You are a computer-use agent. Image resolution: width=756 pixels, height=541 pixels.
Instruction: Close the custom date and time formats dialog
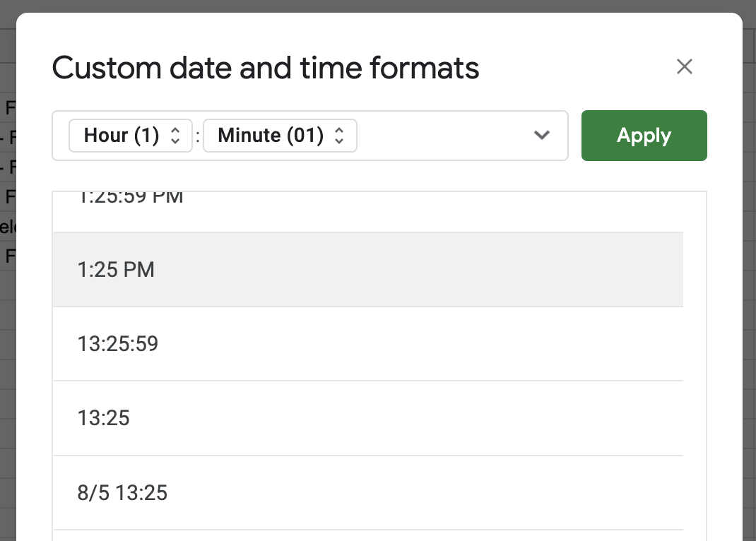684,66
